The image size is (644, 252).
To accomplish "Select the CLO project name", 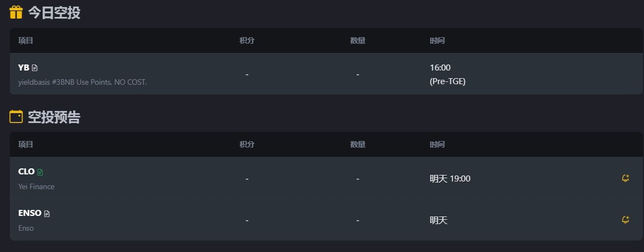I will (x=26, y=172).
